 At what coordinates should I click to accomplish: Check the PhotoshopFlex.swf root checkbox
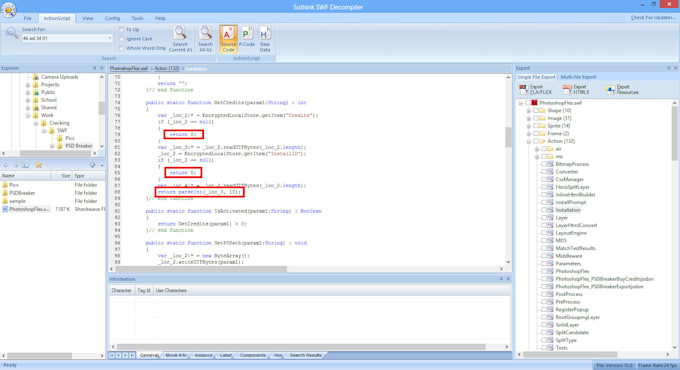[x=528, y=103]
